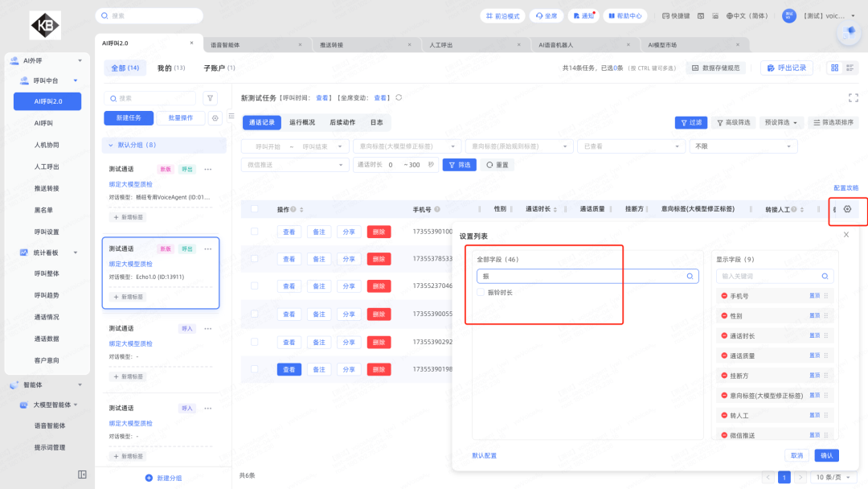
Task: Click the 显示字段 keyword search field
Action: point(775,276)
